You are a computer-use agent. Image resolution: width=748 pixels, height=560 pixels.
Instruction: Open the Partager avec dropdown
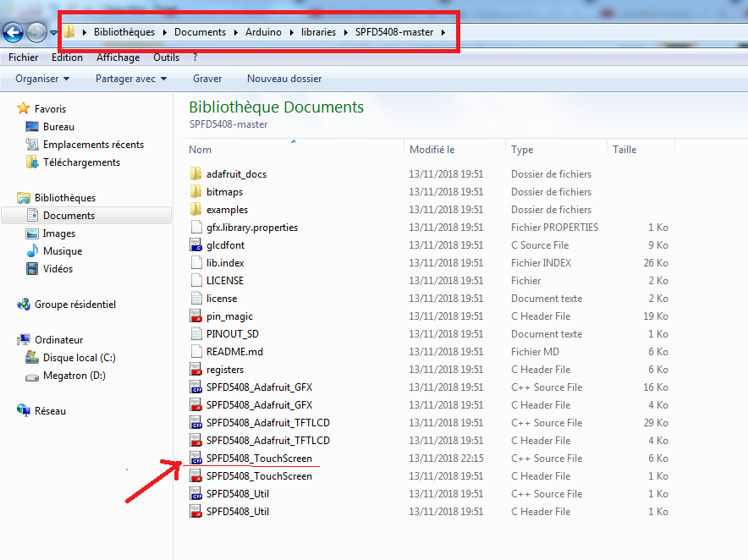131,79
